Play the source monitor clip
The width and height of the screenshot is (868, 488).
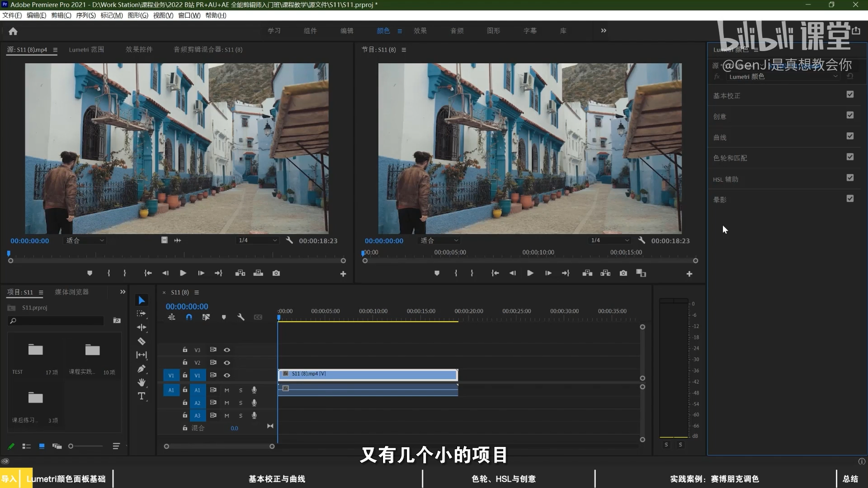183,273
